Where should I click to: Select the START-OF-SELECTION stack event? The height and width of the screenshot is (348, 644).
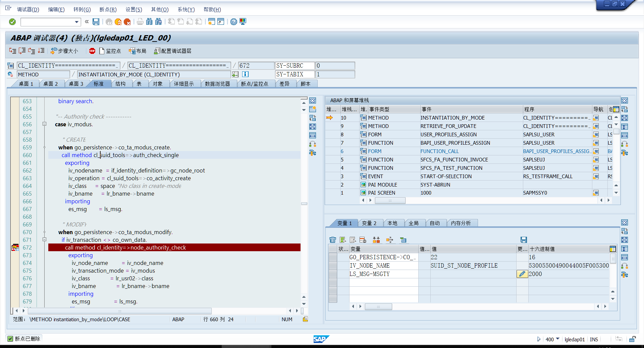pyautogui.click(x=446, y=177)
